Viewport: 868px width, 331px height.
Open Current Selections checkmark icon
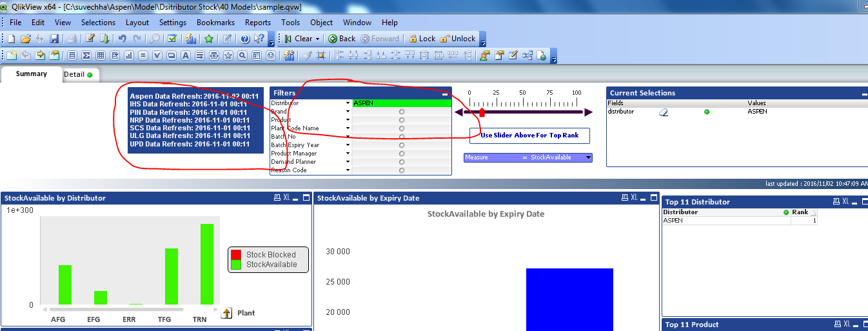coord(172,39)
